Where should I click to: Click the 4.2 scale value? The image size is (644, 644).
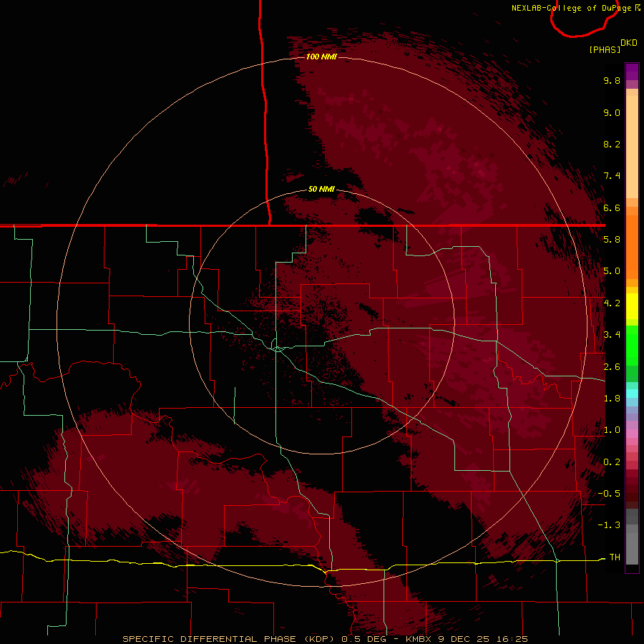612,303
